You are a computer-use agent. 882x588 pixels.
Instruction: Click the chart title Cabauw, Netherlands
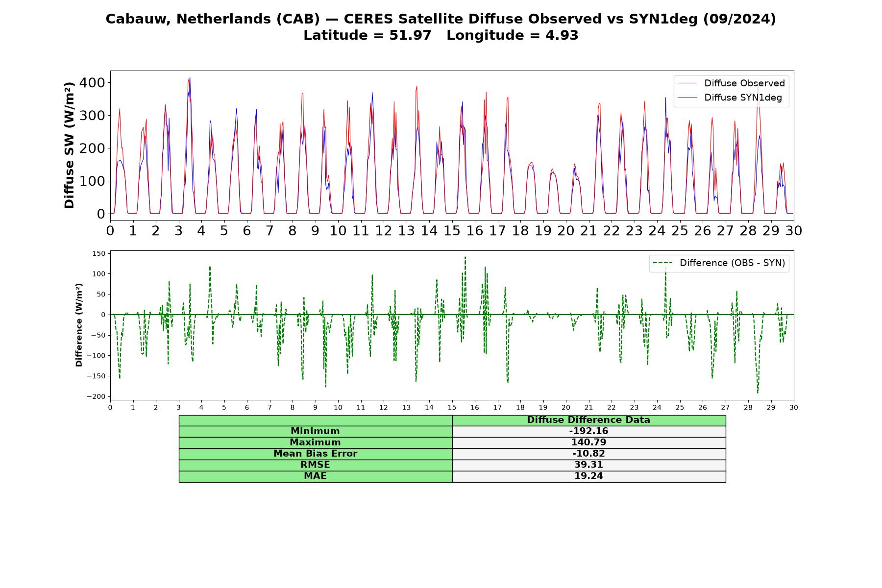click(441, 19)
